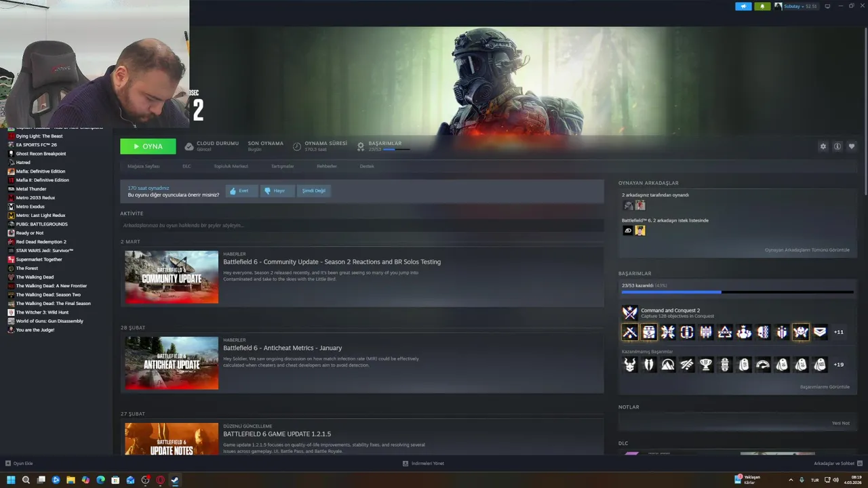
Task: Click the Steam announcements megaphone button
Action: 743,6
